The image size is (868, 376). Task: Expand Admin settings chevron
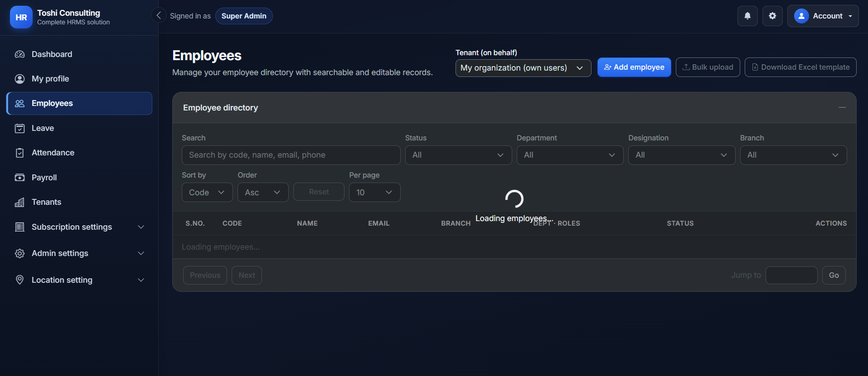[x=141, y=253]
